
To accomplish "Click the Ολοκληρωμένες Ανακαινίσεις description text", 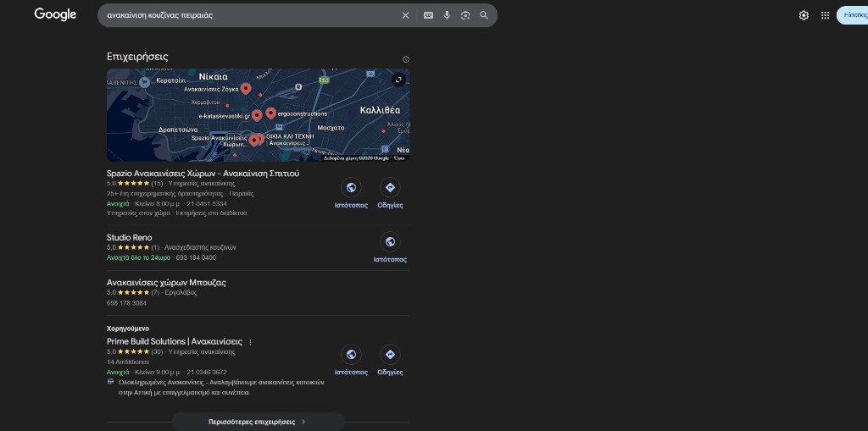I will click(x=221, y=387).
